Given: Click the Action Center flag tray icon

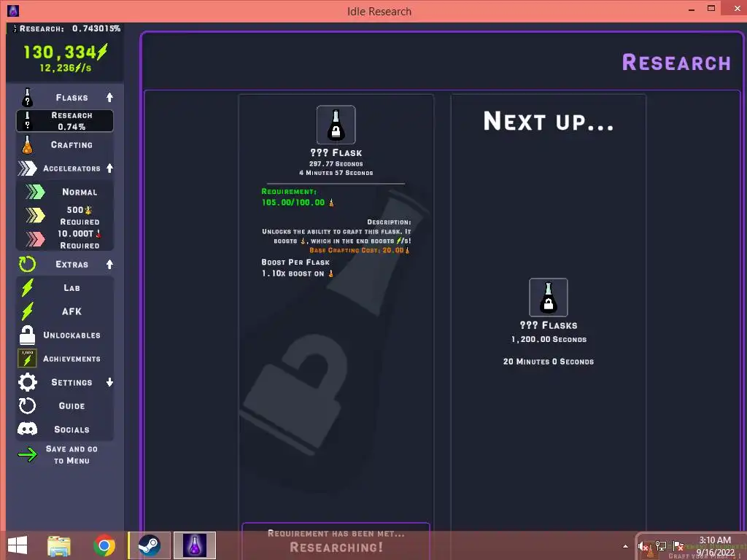Looking at the screenshot, I should (678, 546).
